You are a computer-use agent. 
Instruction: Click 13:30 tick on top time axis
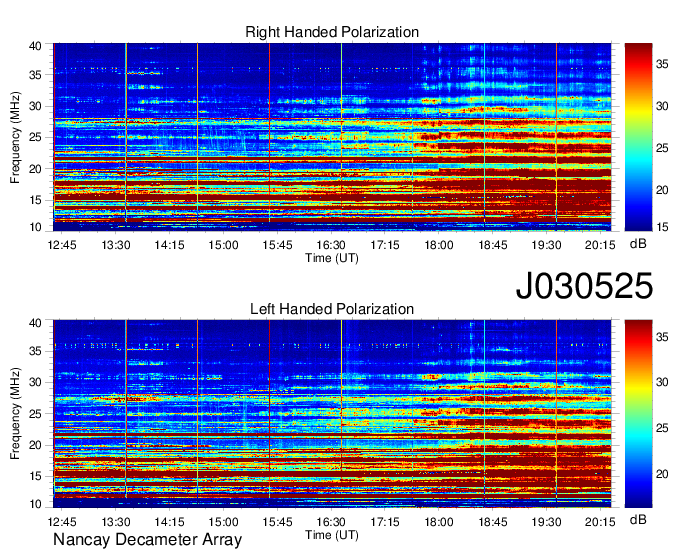(x=116, y=245)
